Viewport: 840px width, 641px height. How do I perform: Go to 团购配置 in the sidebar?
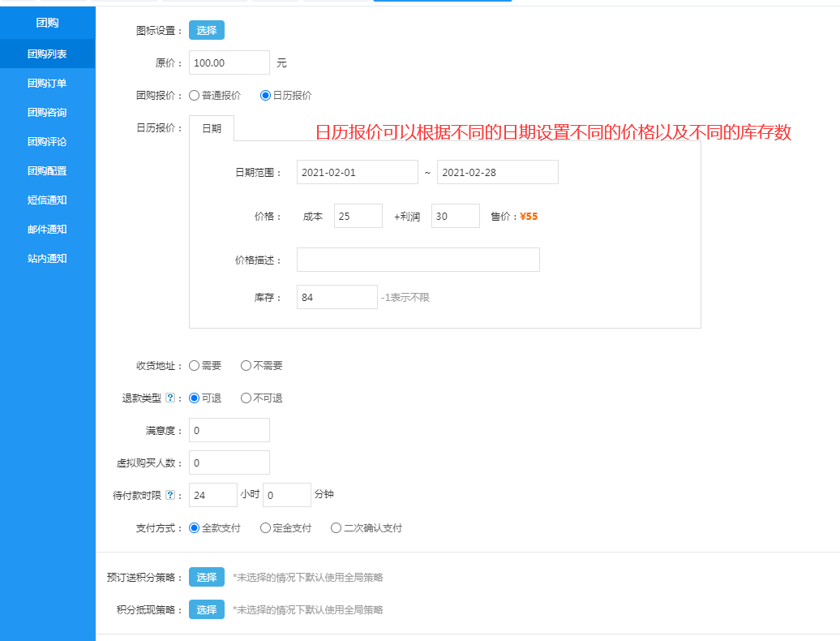(47, 170)
